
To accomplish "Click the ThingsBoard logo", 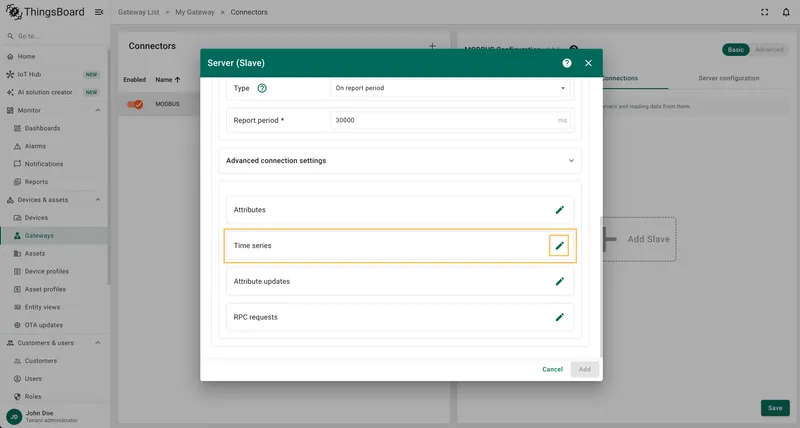I will (45, 12).
